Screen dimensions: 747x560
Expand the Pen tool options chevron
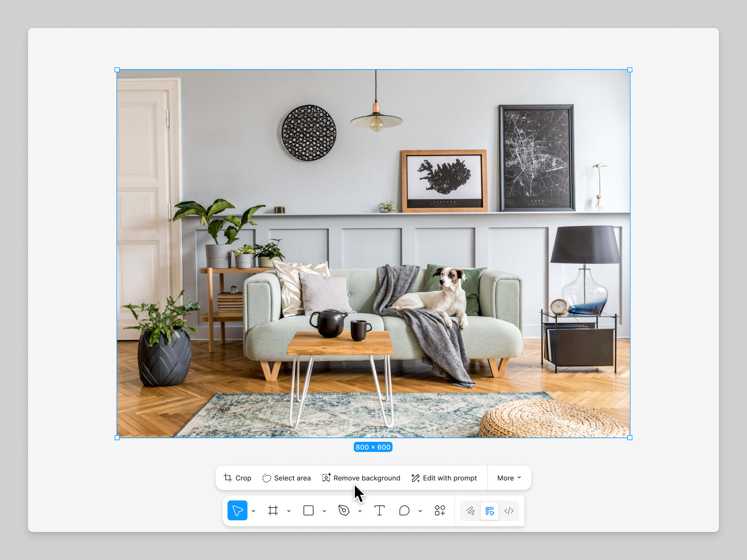(359, 511)
